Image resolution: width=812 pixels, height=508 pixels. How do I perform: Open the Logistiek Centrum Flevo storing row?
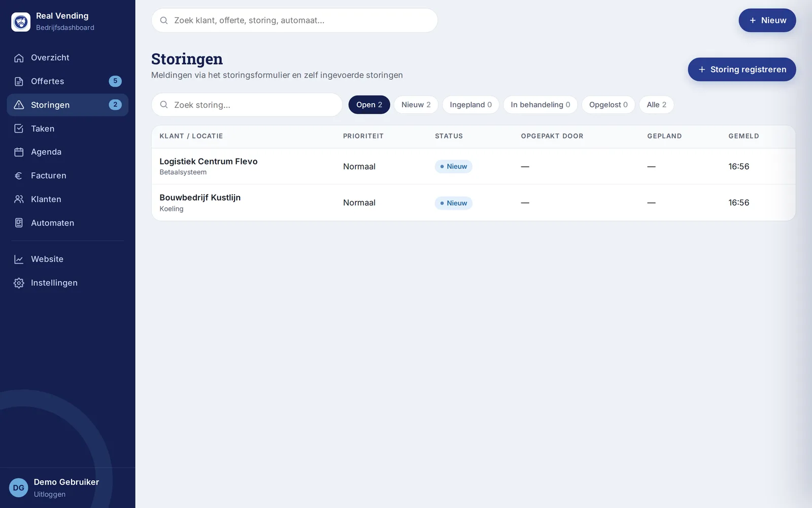tap(473, 166)
